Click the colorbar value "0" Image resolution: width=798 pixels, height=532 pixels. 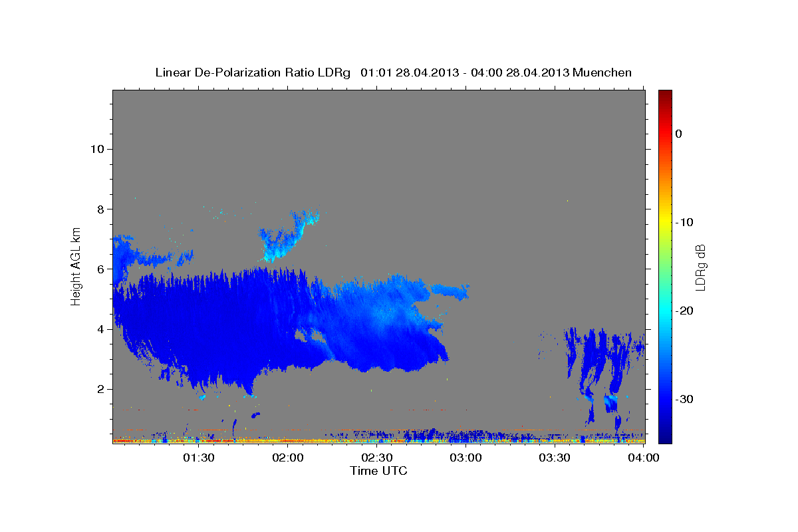[678, 134]
